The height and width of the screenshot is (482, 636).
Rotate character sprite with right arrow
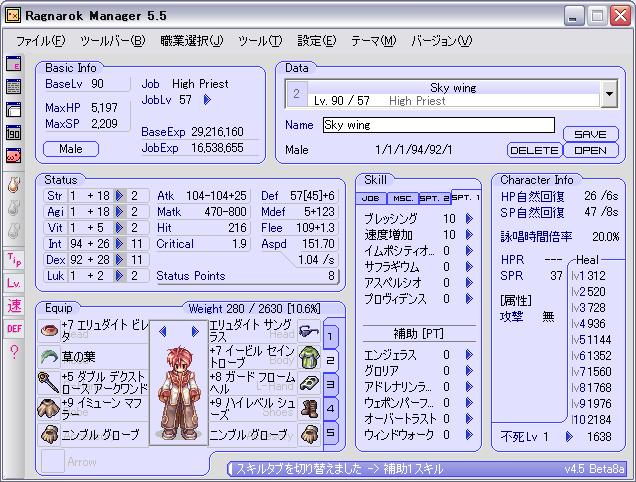click(195, 332)
